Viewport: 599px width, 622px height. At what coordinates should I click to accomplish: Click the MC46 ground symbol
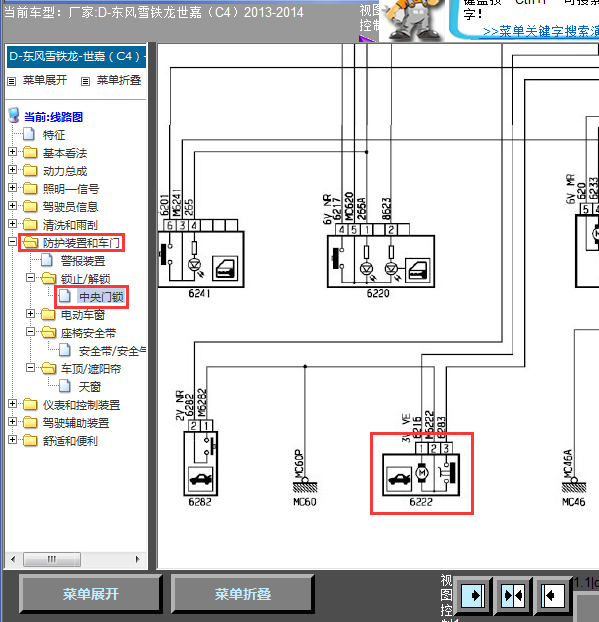click(x=574, y=486)
